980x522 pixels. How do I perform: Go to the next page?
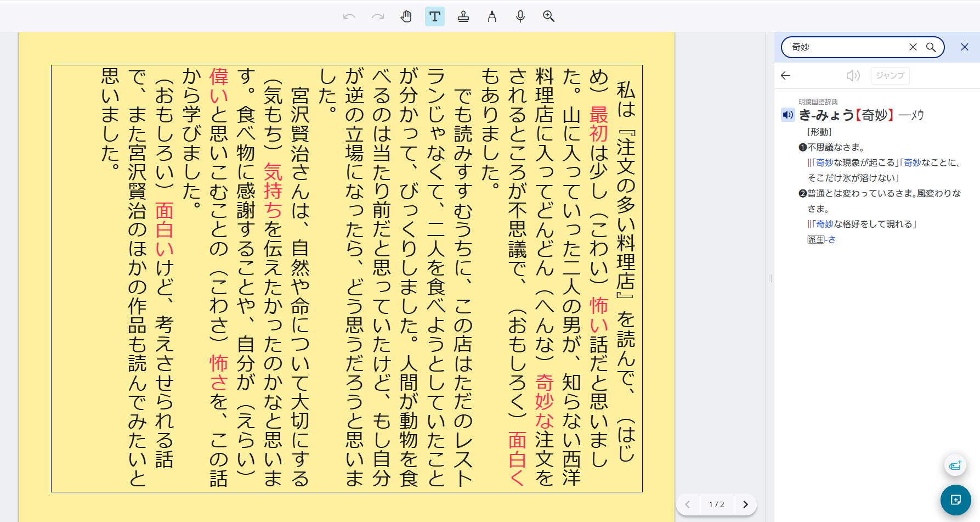click(745, 504)
